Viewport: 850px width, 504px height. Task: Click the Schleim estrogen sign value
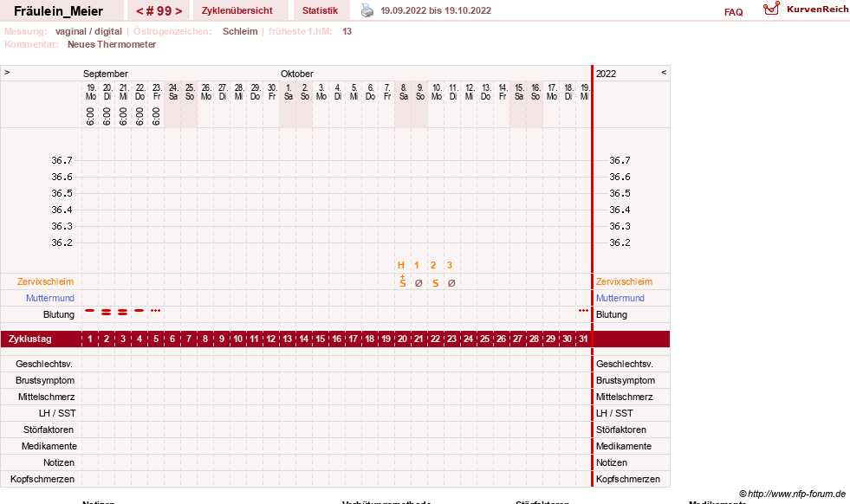pyautogui.click(x=240, y=31)
